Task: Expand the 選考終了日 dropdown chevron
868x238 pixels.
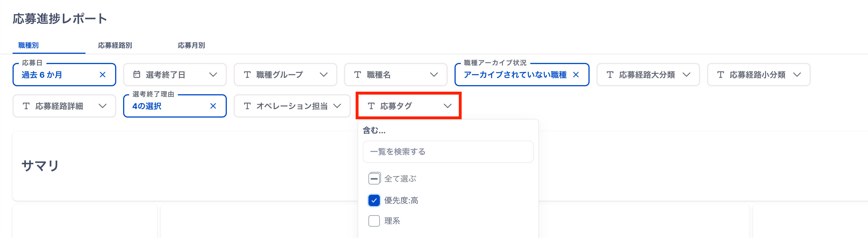Action: click(x=213, y=75)
